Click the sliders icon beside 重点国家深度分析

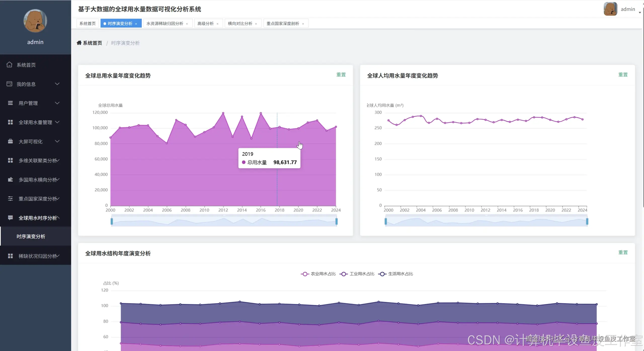10,198
